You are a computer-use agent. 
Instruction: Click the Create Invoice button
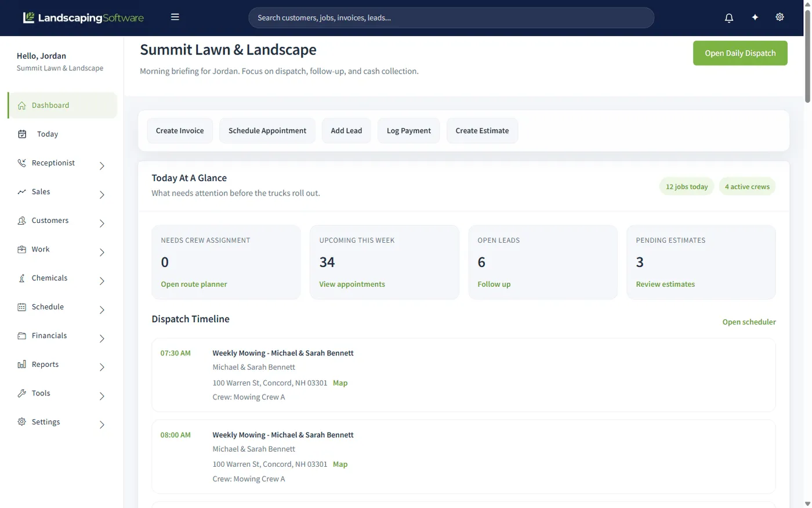(x=180, y=131)
